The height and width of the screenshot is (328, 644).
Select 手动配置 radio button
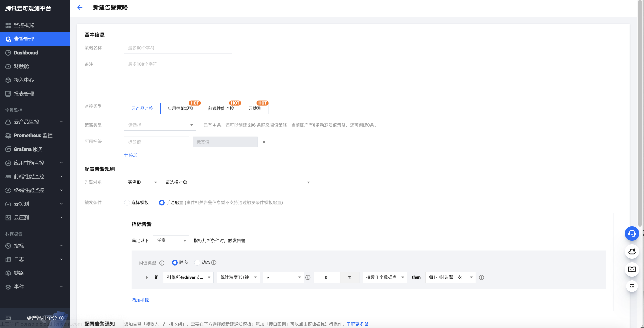[x=161, y=202]
